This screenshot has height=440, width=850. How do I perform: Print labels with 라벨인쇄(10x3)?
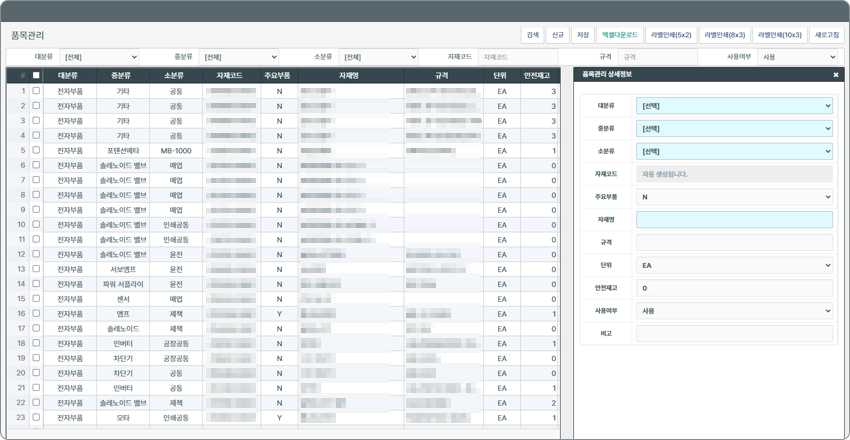click(x=780, y=35)
